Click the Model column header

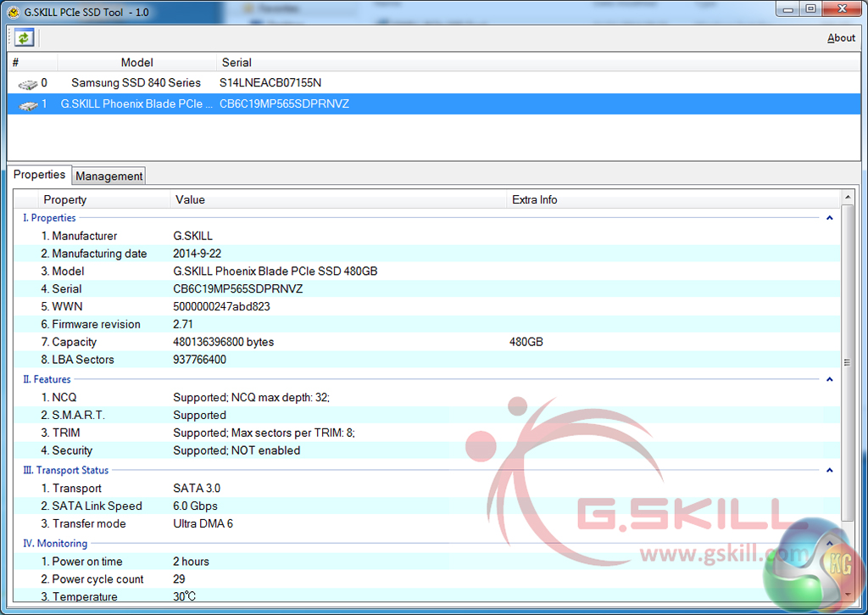pos(136,63)
